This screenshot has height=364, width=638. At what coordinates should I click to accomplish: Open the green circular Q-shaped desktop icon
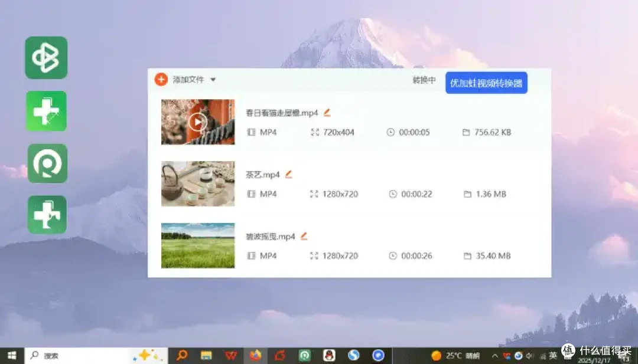pos(48,163)
